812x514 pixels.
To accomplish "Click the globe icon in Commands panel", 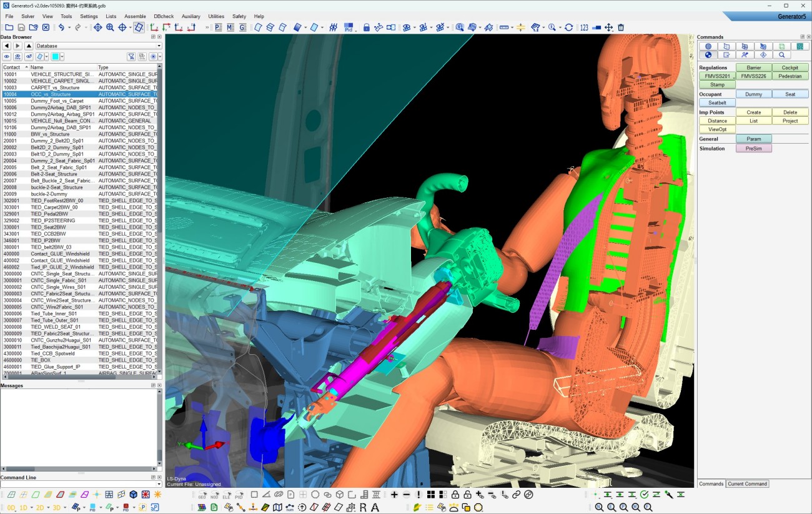I will click(x=708, y=46).
